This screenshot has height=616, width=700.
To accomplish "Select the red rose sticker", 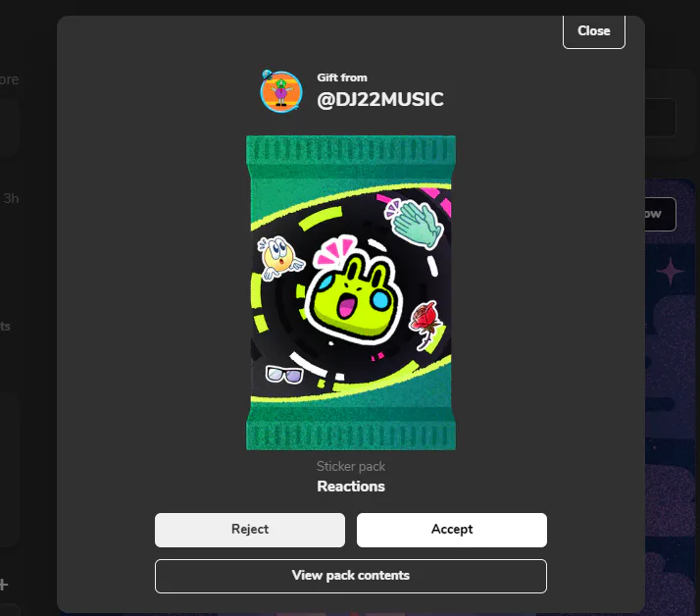I will [425, 324].
